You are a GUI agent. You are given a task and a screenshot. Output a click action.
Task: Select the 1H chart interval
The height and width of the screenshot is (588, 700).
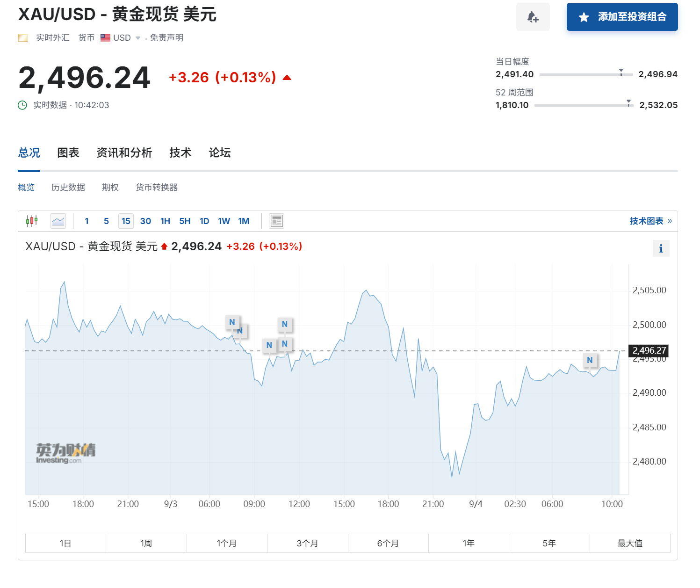click(165, 221)
